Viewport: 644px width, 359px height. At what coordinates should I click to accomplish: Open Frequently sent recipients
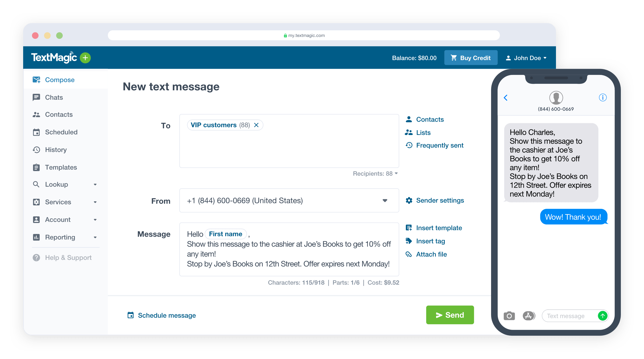tap(440, 145)
